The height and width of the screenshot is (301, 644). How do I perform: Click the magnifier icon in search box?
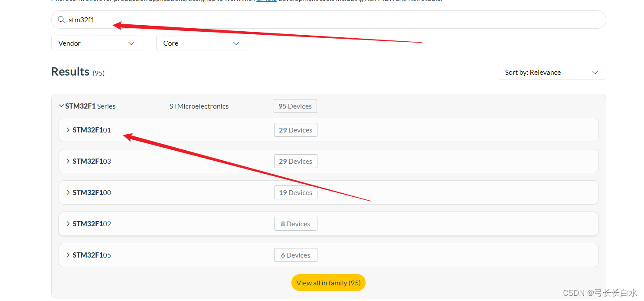(x=61, y=20)
